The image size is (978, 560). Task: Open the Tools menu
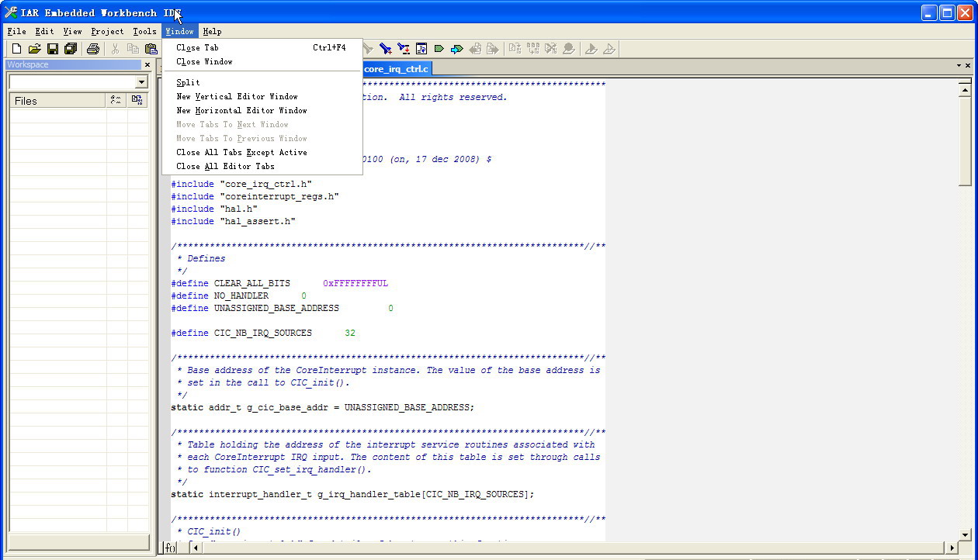click(x=144, y=32)
